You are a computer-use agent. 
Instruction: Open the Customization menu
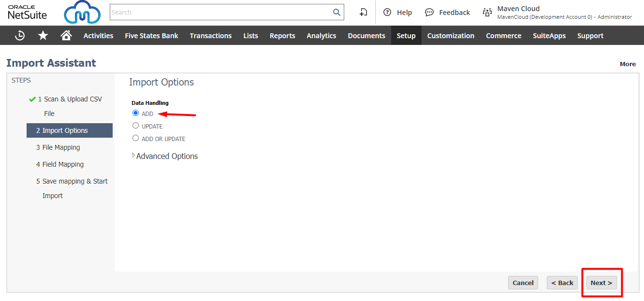pyautogui.click(x=451, y=36)
